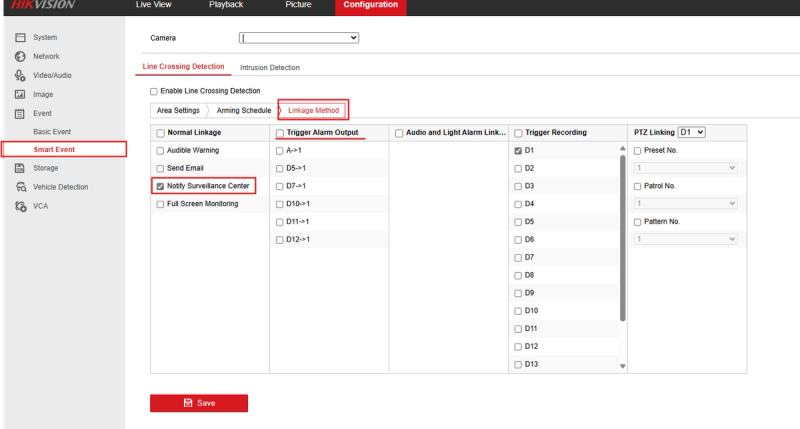Image resolution: width=800 pixels, height=429 pixels.
Task: Check D2 under Trigger Recording
Action: [x=518, y=169]
